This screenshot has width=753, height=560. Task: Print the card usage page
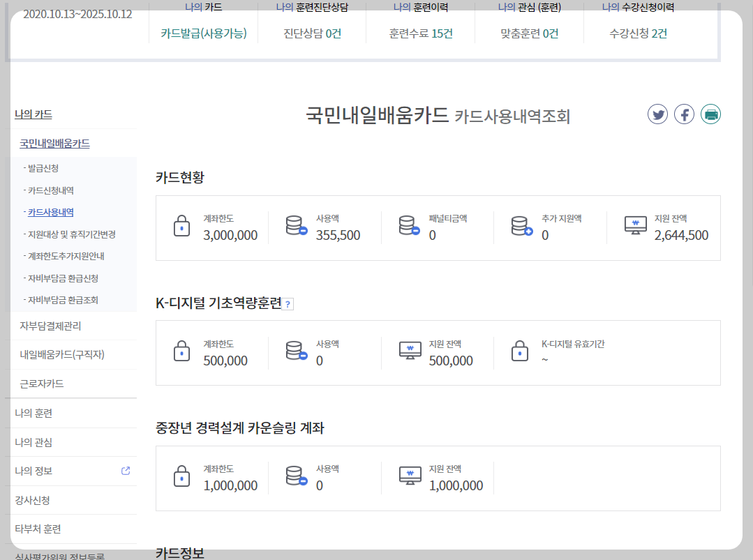[x=710, y=114]
